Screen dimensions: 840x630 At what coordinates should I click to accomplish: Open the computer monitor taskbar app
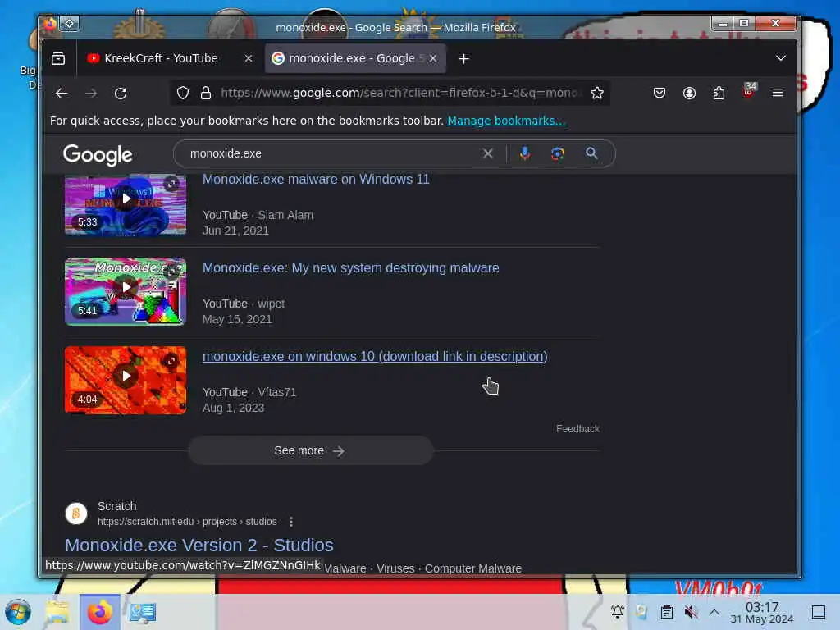[x=143, y=612]
